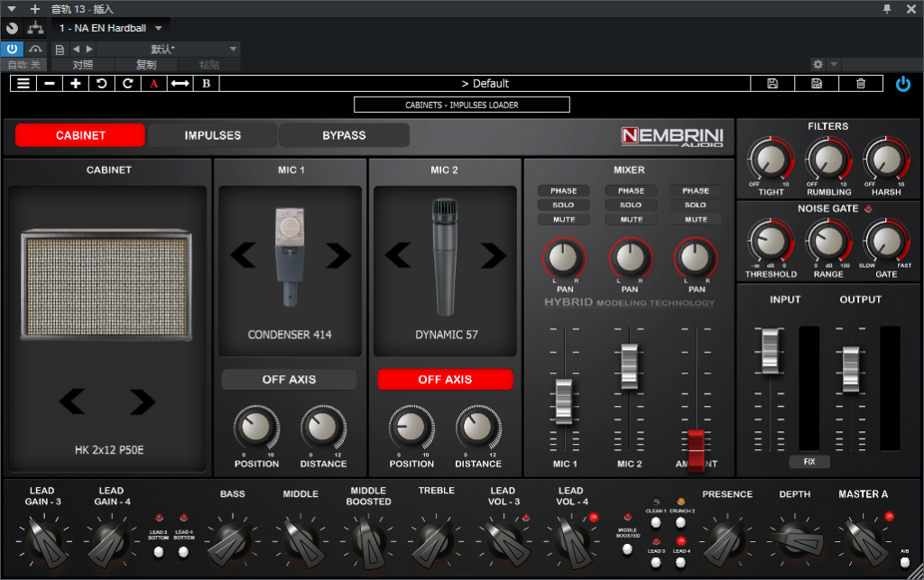The height and width of the screenshot is (580, 924).
Task: Click the plus zoom-in icon in plugin toolbar
Action: click(x=76, y=84)
